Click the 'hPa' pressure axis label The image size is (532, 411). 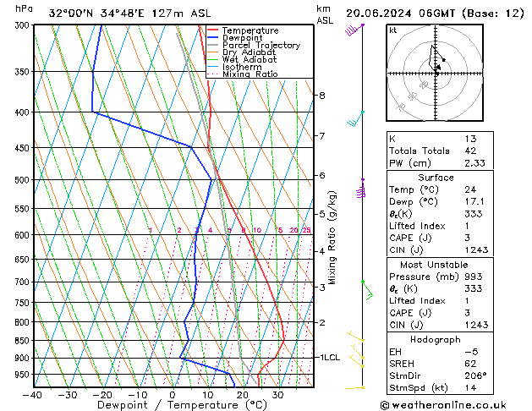pos(24,8)
